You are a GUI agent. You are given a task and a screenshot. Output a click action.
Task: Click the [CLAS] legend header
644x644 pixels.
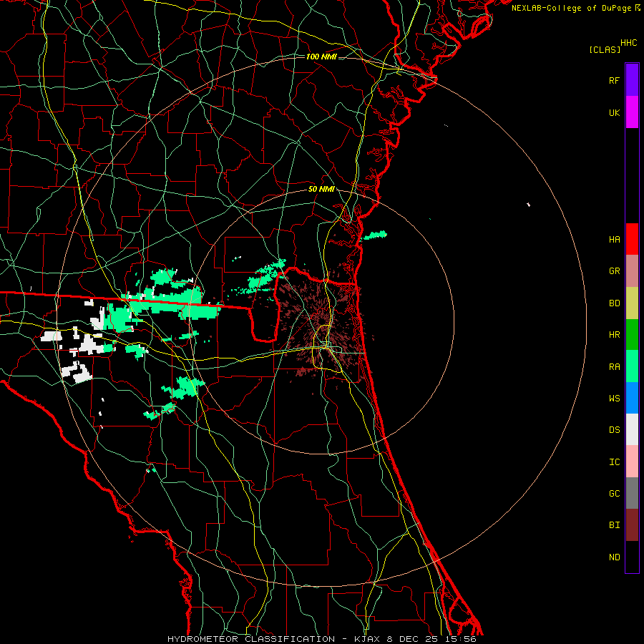click(x=605, y=49)
